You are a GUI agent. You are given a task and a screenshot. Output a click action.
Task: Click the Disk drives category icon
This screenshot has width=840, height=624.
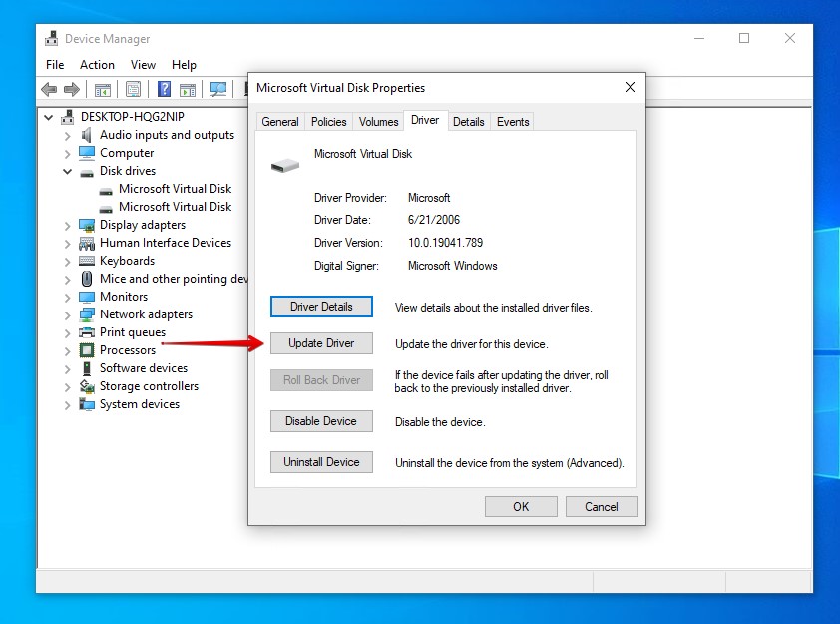click(86, 173)
